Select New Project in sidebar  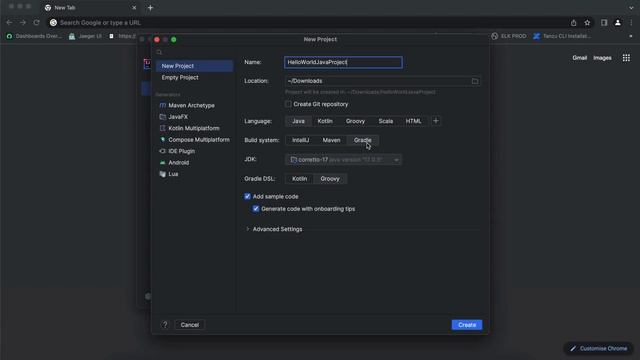click(194, 66)
